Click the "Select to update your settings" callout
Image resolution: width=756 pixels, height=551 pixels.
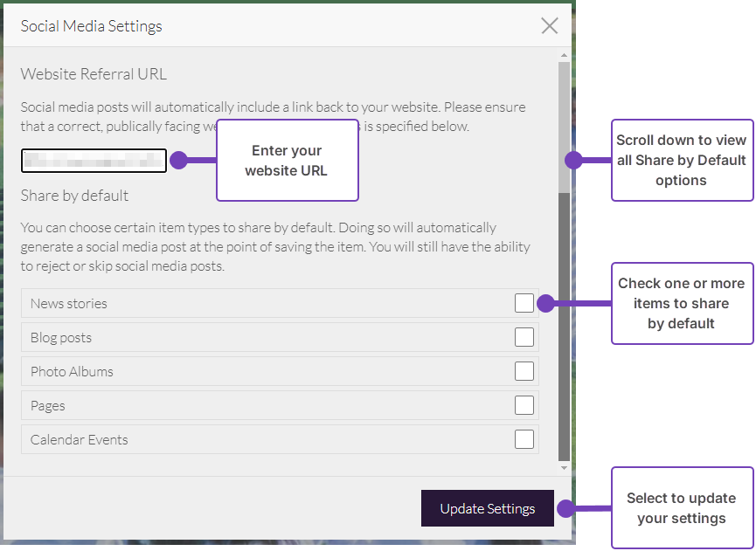[681, 508]
